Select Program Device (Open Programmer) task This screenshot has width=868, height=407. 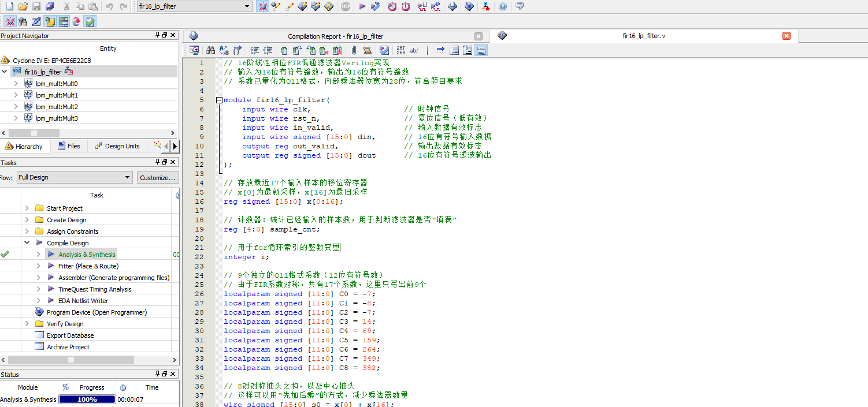[97, 312]
